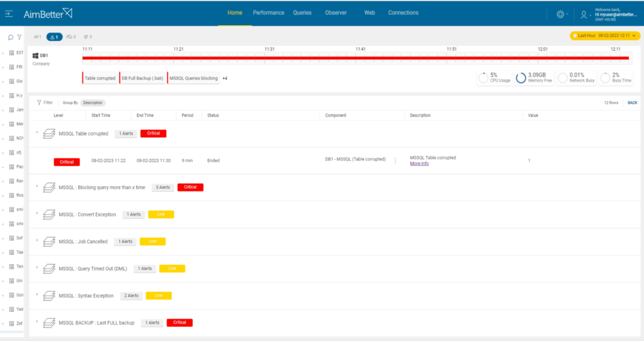Click the CPU Usage 5% gauge
This screenshot has height=342, width=644.
pos(494,77)
